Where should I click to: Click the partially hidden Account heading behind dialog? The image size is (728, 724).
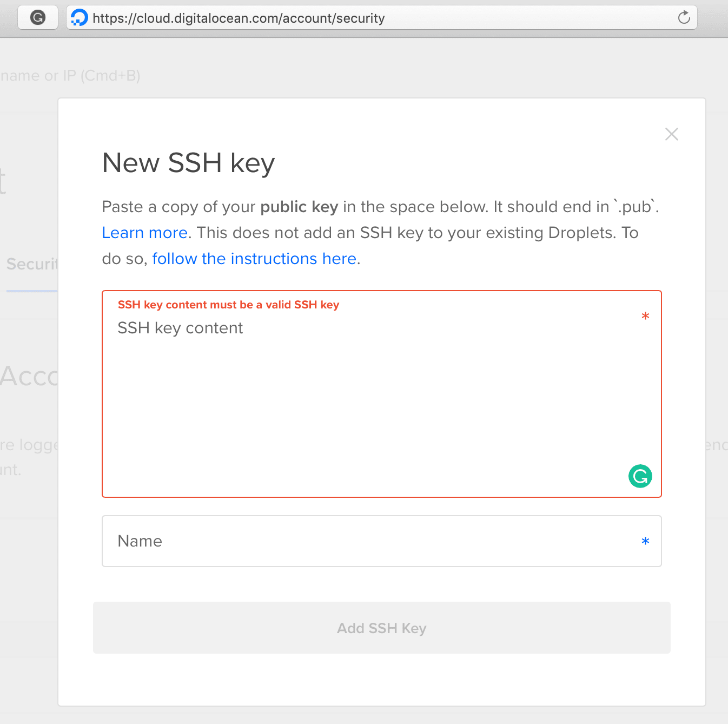[29, 376]
